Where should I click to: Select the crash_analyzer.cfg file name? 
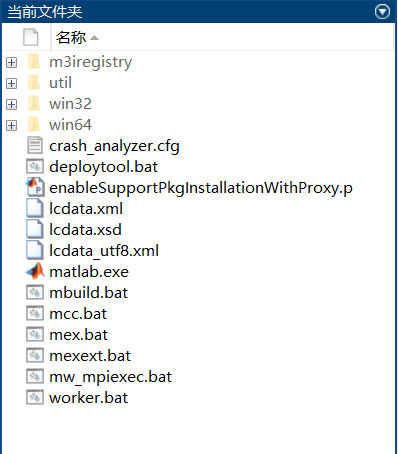point(114,146)
